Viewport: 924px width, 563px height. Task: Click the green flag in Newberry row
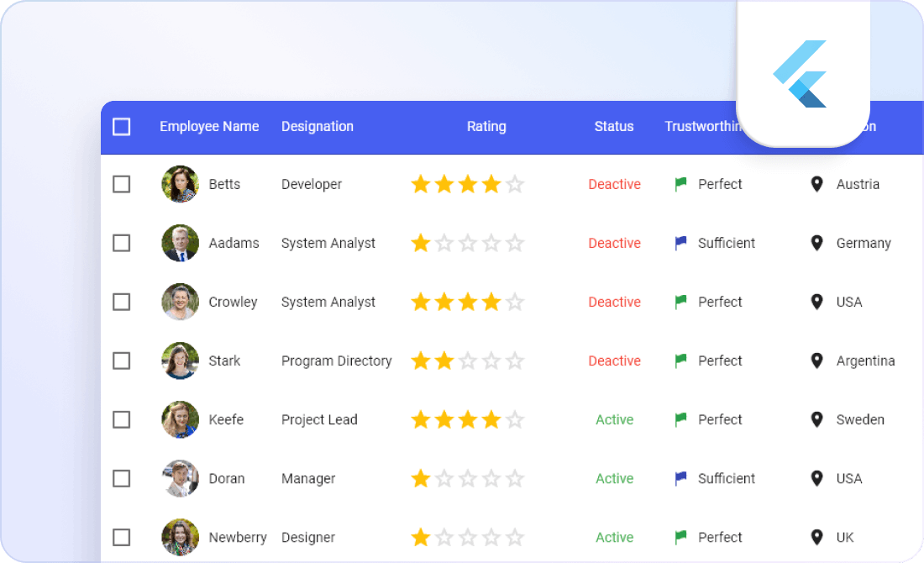pos(680,537)
